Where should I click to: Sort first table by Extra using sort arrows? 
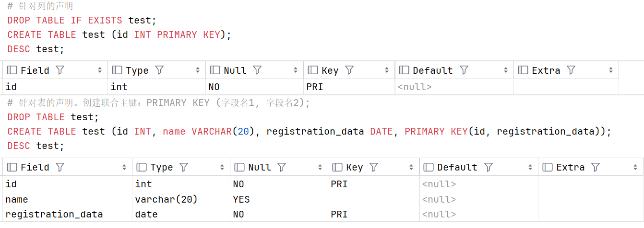click(x=611, y=70)
